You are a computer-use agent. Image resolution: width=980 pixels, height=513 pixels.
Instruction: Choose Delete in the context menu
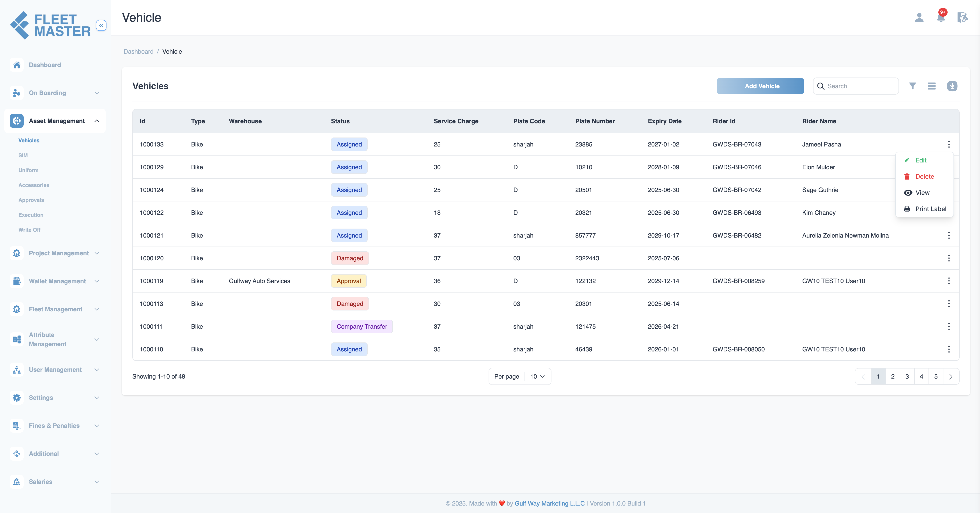[x=924, y=176]
